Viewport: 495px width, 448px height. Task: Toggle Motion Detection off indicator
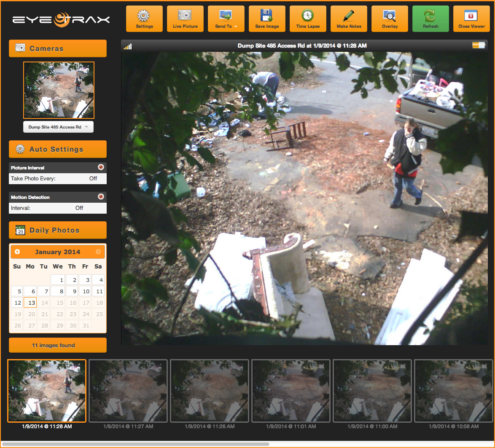pyautogui.click(x=101, y=196)
